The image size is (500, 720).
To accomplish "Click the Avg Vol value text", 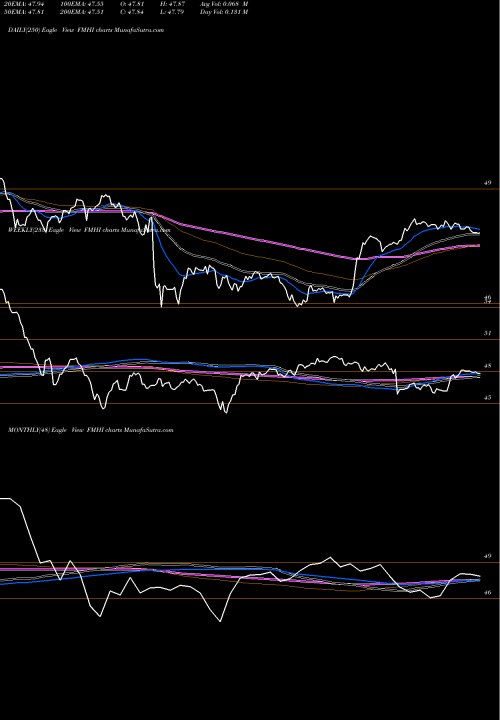I will pos(224,4).
